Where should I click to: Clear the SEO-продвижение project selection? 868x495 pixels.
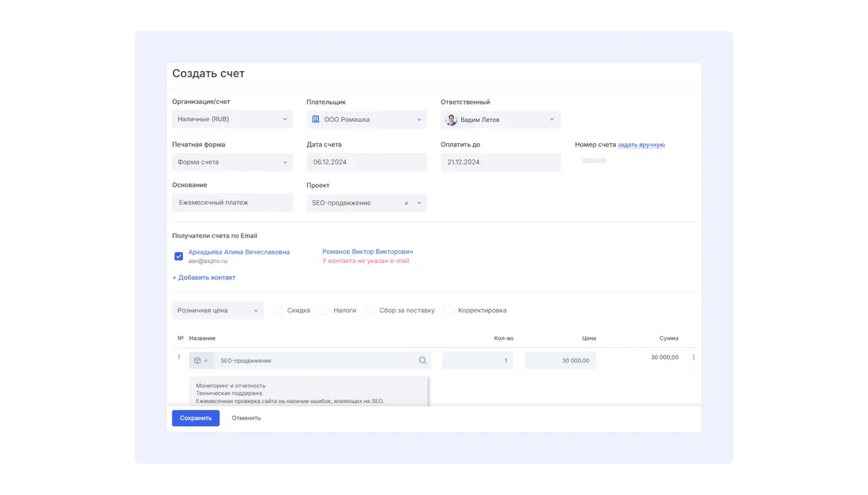[406, 203]
